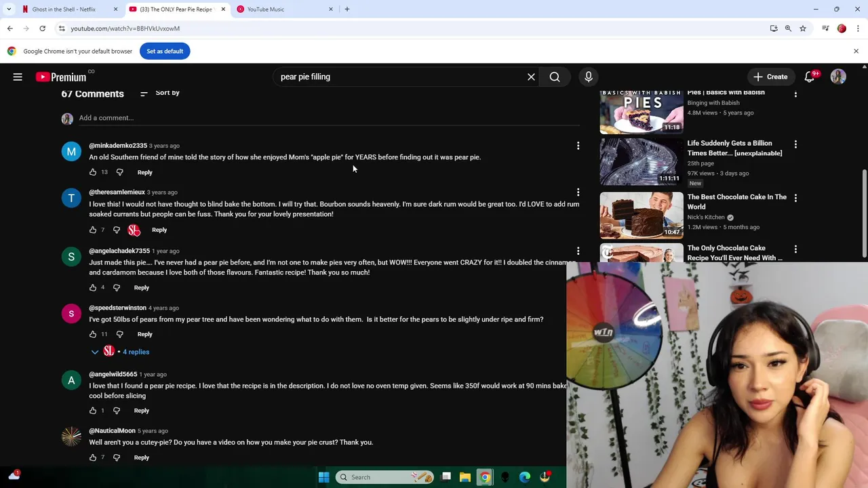Click the search magnifier button
The width and height of the screenshot is (868, 488).
click(555, 77)
